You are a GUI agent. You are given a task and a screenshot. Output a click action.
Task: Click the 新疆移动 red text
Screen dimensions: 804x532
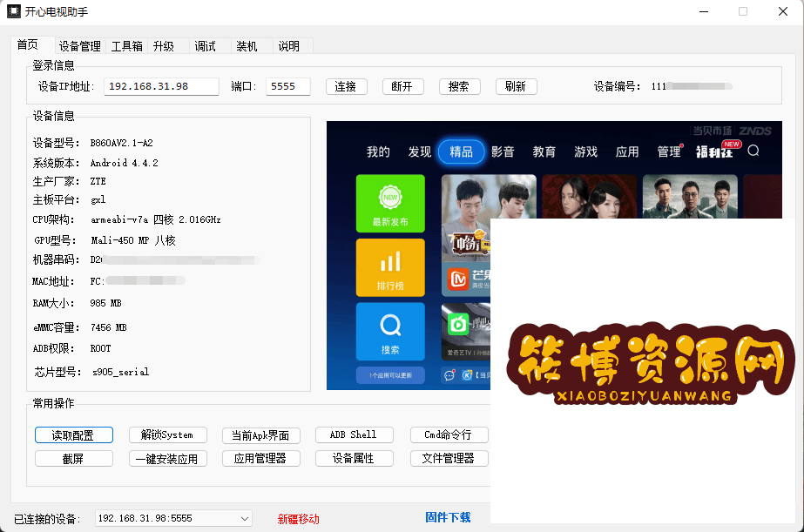[299, 519]
